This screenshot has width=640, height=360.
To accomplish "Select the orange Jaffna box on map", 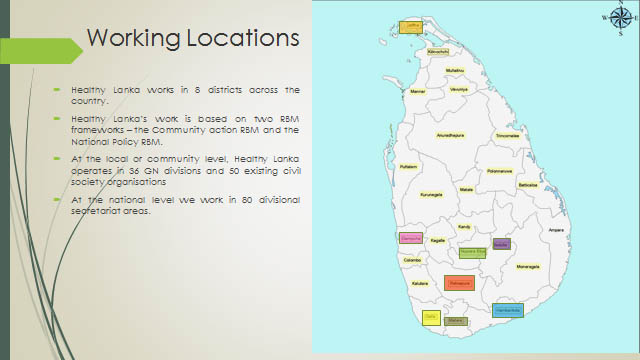I will 411,27.
